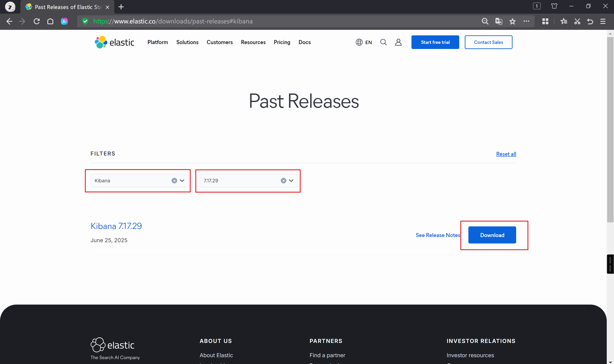Download Kibana 7.17.29
The image size is (614, 364).
[492, 235]
